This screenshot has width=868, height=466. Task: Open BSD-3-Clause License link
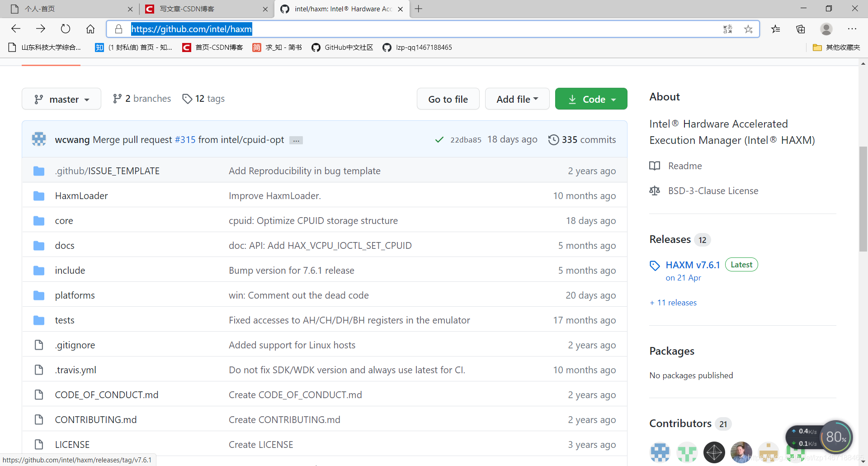tap(704, 191)
